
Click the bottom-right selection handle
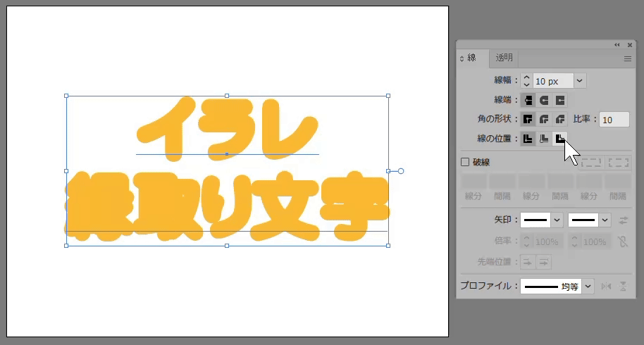point(388,246)
